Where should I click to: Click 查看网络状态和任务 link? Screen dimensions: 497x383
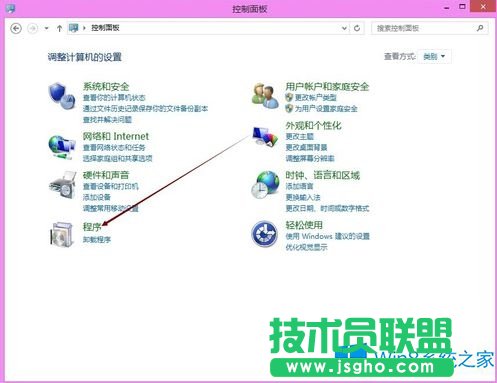114,147
